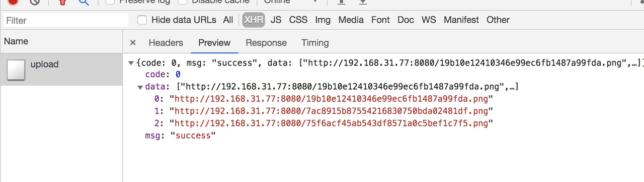Switch to the Headers tab
Screen dimensions: 644x182
pyautogui.click(x=166, y=43)
